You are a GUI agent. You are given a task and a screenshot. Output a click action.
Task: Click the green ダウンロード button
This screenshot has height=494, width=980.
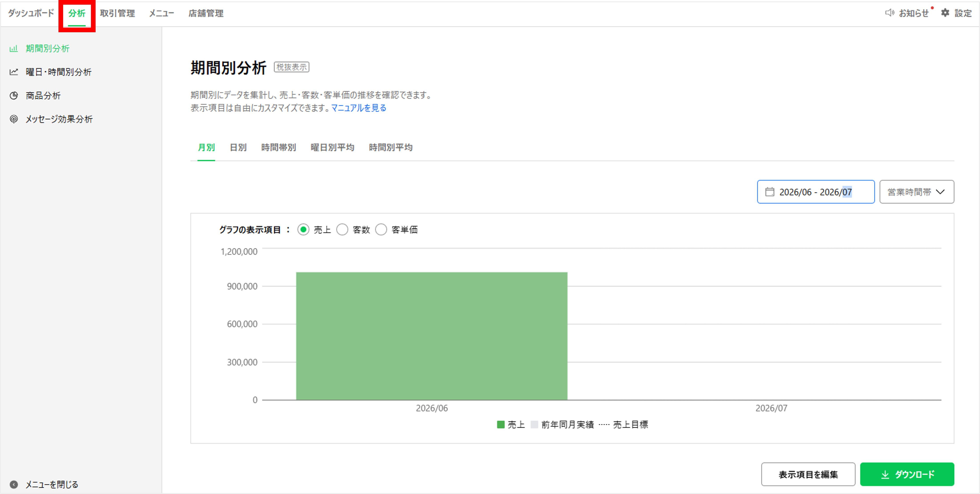[907, 475]
